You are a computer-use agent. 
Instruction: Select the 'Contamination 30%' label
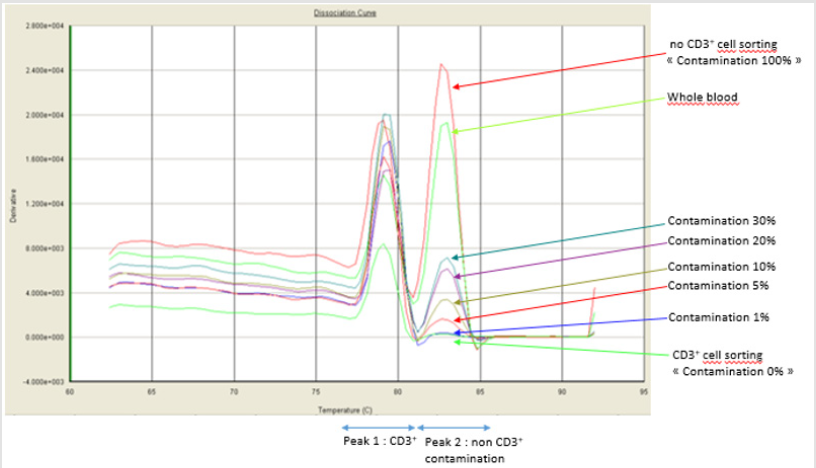pos(721,221)
